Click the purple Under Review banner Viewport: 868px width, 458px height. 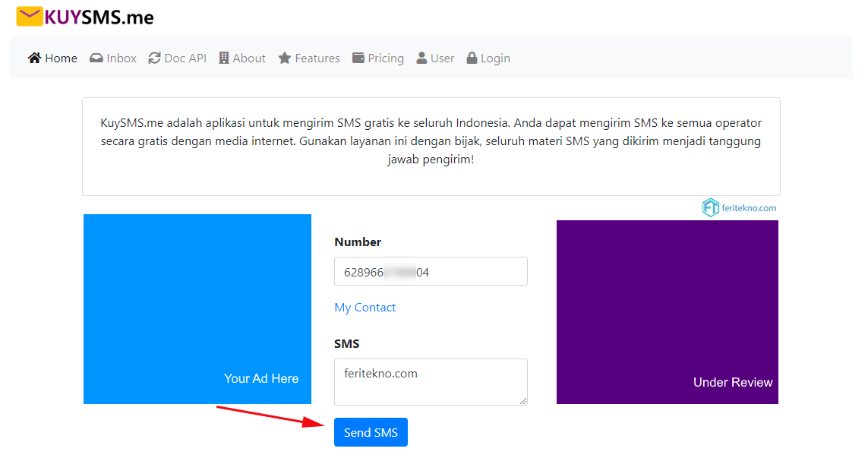pyautogui.click(x=668, y=312)
